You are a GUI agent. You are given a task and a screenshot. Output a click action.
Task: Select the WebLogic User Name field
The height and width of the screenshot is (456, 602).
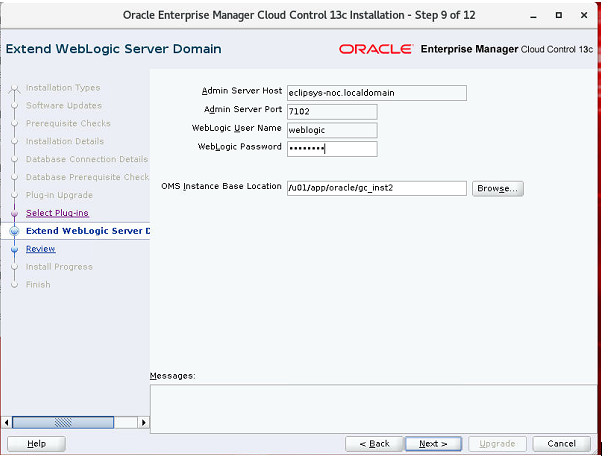pyautogui.click(x=331, y=130)
